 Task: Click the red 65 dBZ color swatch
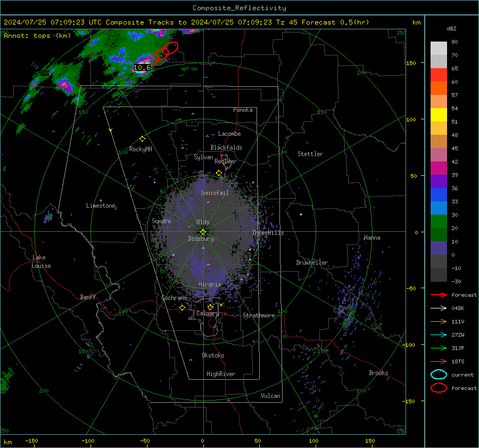click(x=439, y=75)
